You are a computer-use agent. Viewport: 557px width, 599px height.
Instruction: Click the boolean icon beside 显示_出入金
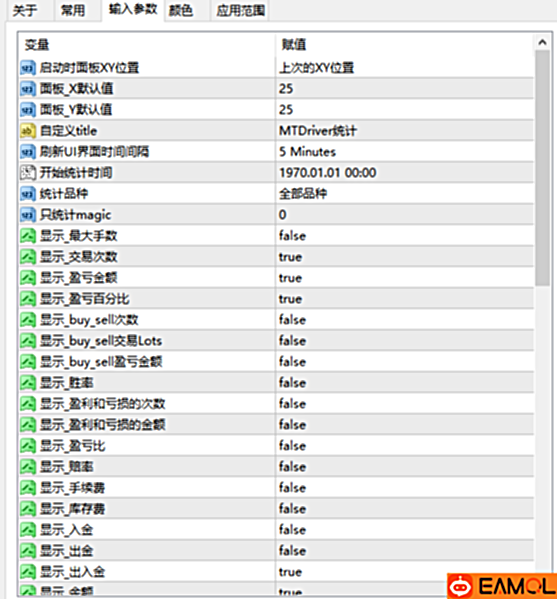tap(28, 572)
